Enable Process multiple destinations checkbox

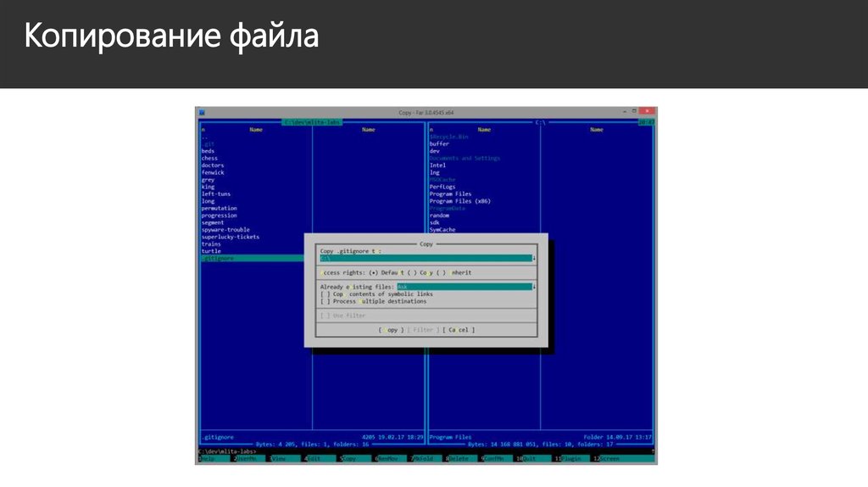coord(325,301)
